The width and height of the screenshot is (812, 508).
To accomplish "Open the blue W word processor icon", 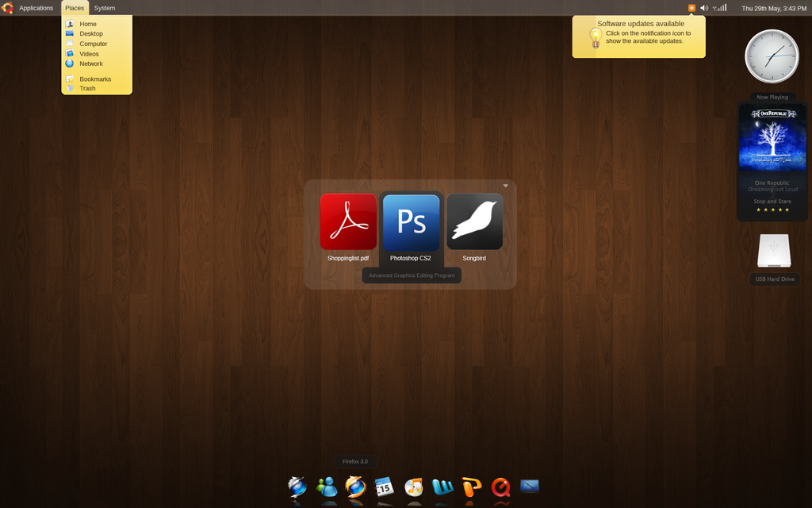I will point(442,487).
